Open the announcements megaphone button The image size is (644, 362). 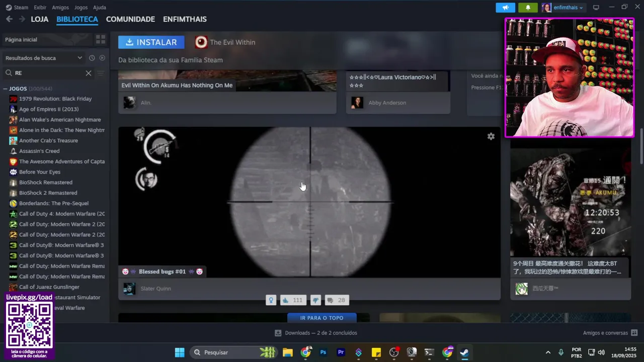(505, 8)
